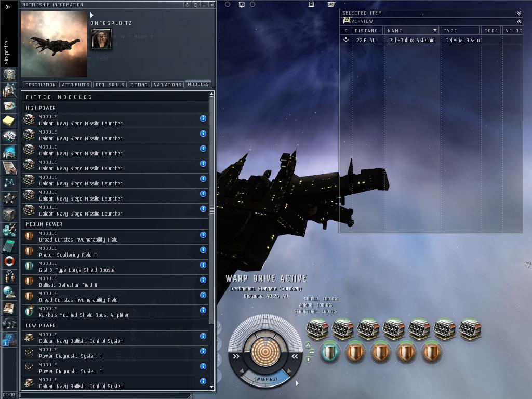This screenshot has height=399, width=532.
Task: Show info for Photon Scattering Field II
Action: pyautogui.click(x=203, y=250)
